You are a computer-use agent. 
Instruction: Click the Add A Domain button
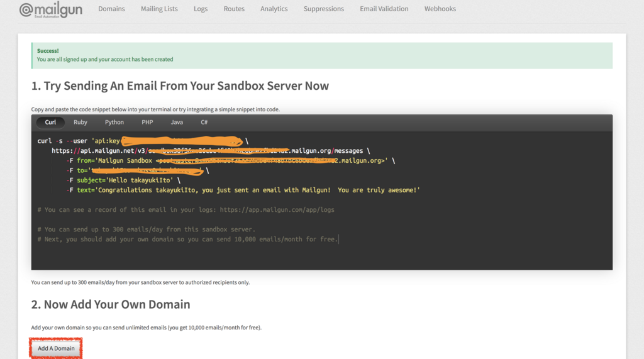point(56,348)
